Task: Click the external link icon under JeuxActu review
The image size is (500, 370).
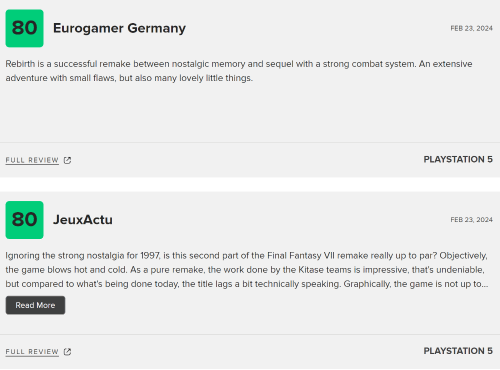Action: 67,352
